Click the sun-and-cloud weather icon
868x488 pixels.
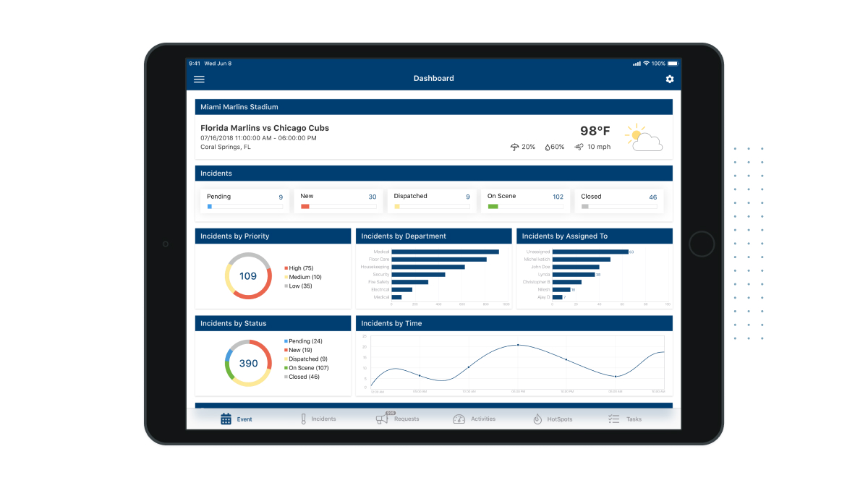click(642, 137)
